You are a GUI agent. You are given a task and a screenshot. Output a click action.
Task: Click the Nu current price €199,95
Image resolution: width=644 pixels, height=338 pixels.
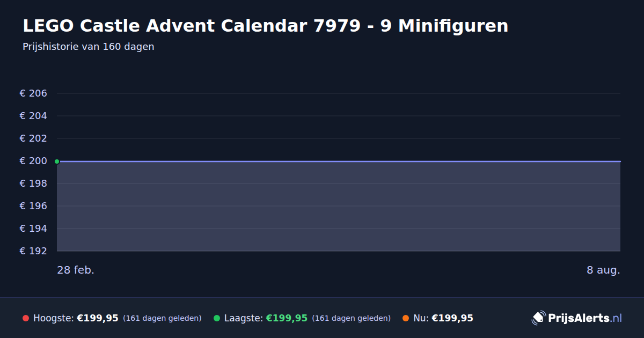(452, 318)
